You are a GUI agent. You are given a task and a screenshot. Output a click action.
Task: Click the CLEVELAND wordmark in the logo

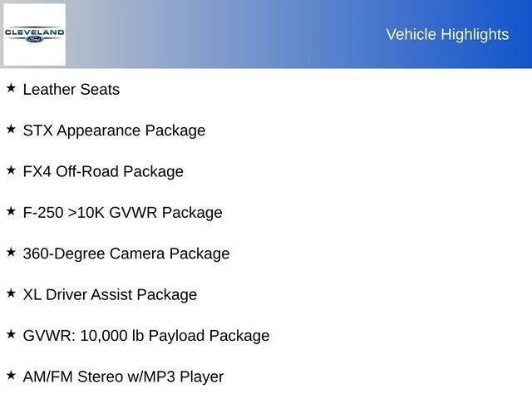pos(34,32)
